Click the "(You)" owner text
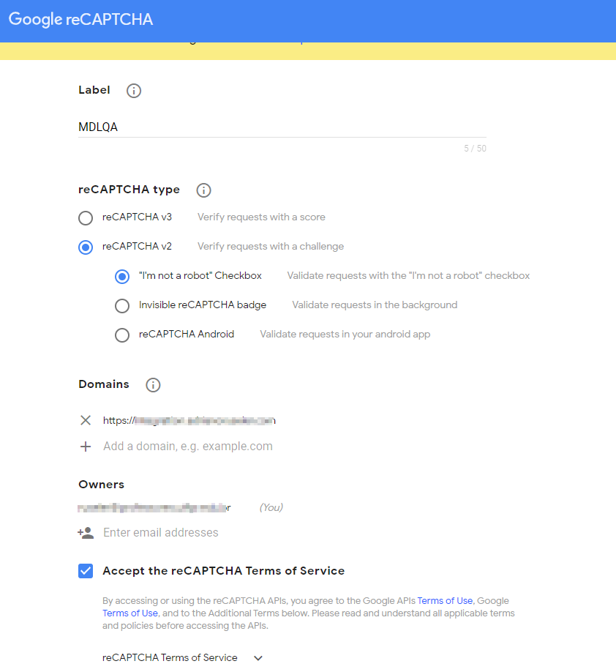Viewport: 616px width, 672px height. tap(271, 507)
